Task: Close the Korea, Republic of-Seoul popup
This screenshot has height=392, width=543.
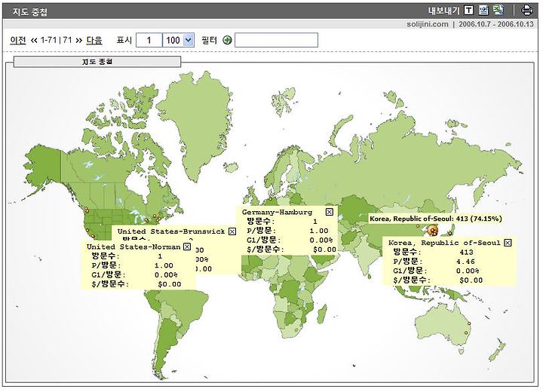Action: 508,243
